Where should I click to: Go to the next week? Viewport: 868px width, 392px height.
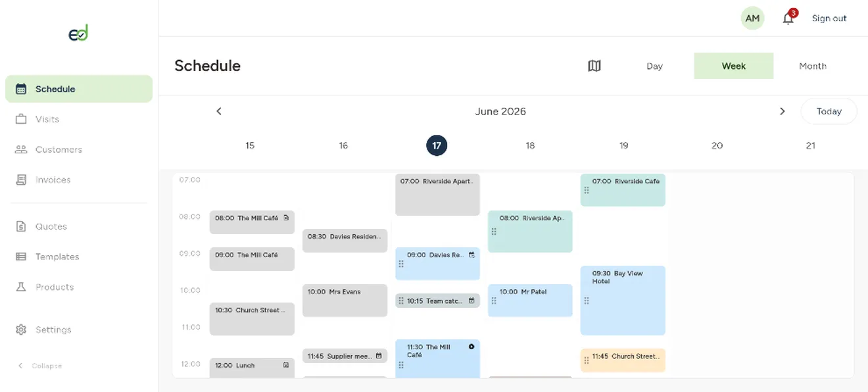coord(783,111)
